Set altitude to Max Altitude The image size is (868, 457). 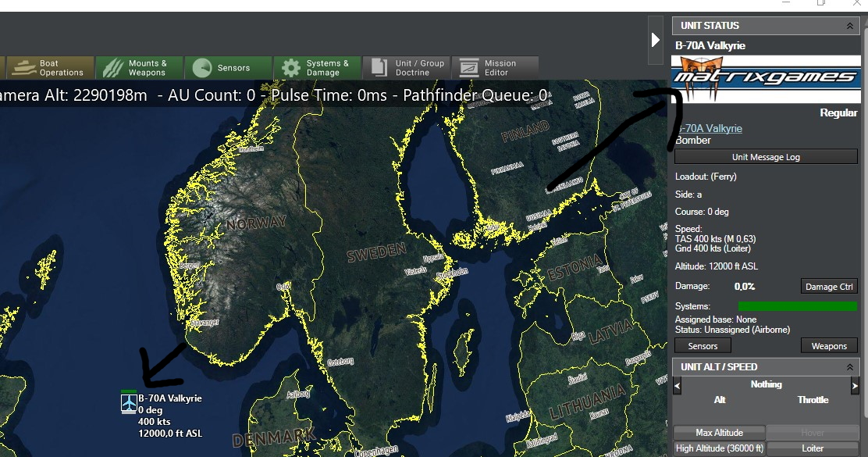(720, 433)
